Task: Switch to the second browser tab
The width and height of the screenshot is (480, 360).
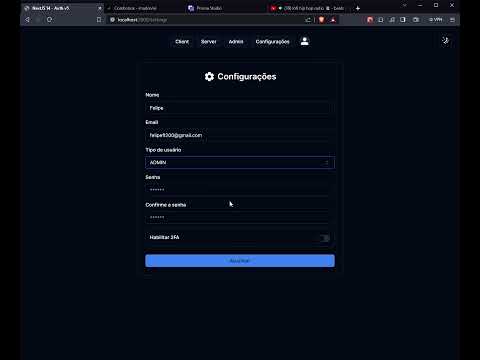Action: [143, 8]
